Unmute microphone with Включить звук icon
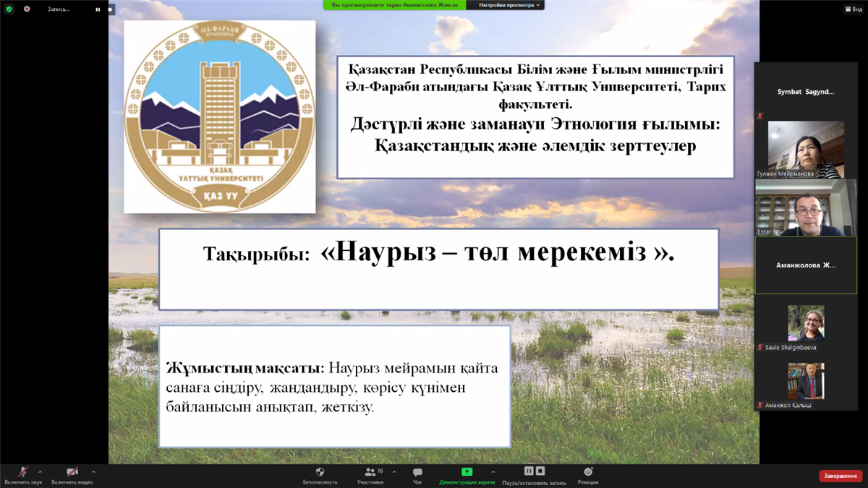The width and height of the screenshot is (868, 488). coord(23,472)
